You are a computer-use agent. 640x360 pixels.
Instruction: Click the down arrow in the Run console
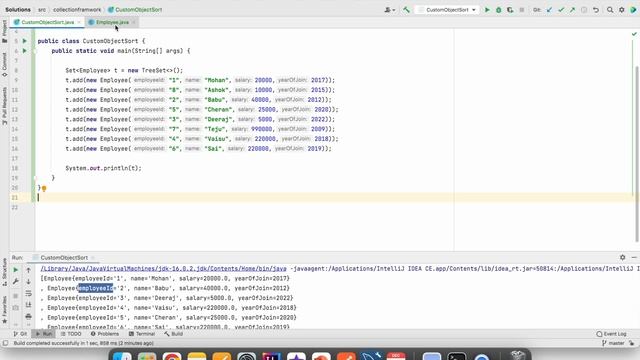29,282
